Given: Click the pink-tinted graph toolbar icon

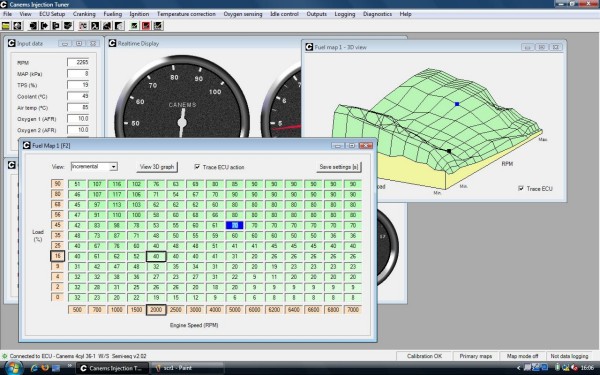Looking at the screenshot, I should [83, 26].
